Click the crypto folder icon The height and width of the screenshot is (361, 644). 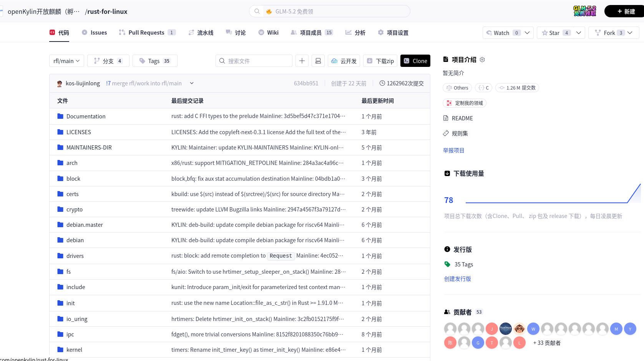[60, 210]
